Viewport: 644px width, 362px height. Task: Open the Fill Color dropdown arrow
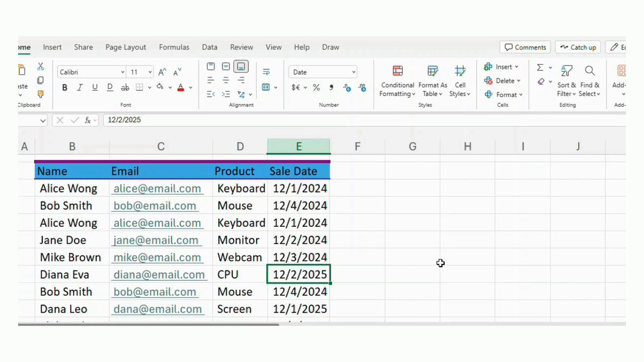point(170,87)
